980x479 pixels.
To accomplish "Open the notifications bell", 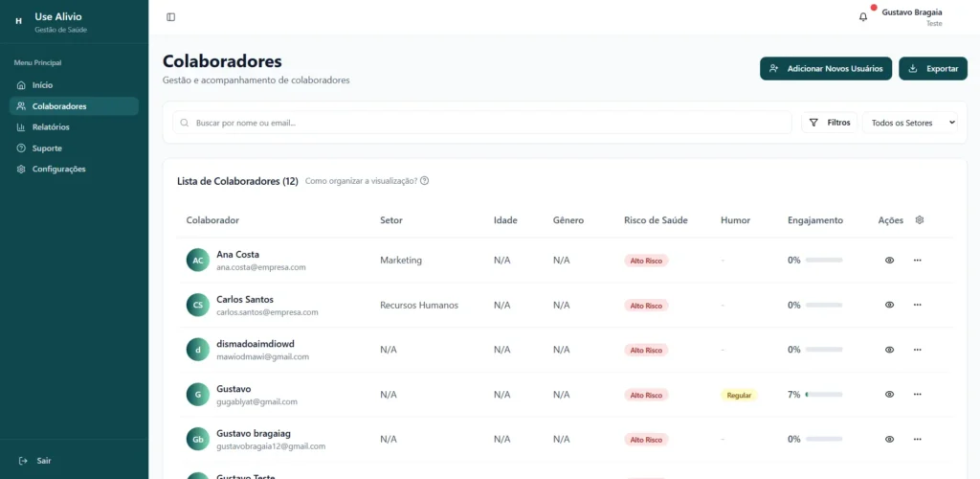I will click(x=863, y=17).
